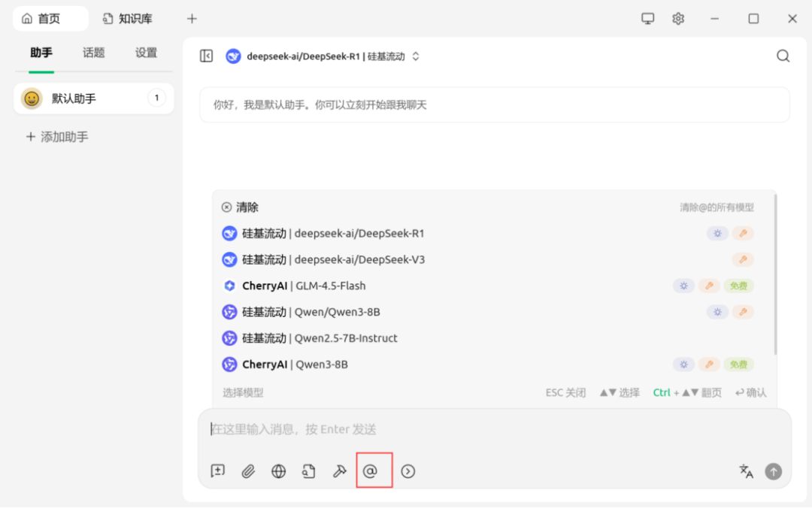Click the monitor display icon in title bar

coord(647,19)
